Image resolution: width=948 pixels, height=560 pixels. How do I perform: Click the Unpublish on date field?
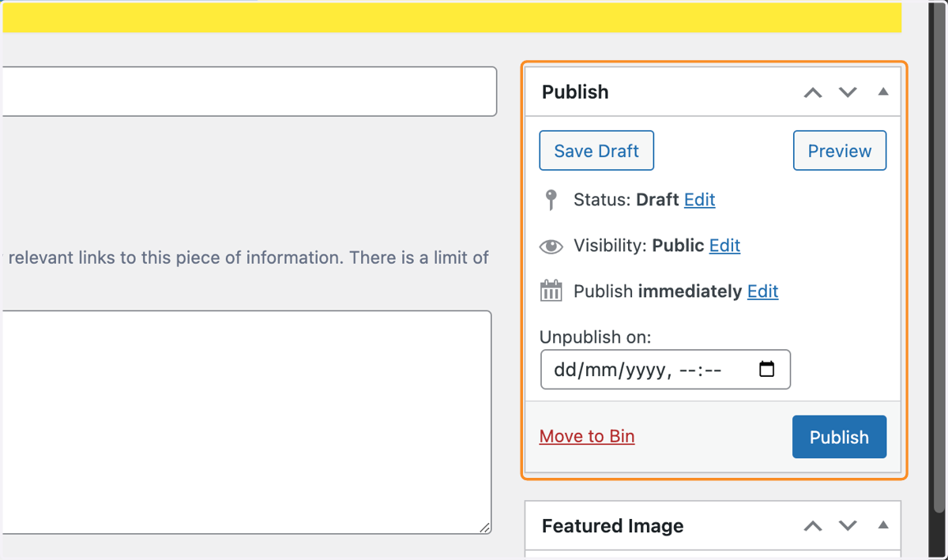click(665, 370)
